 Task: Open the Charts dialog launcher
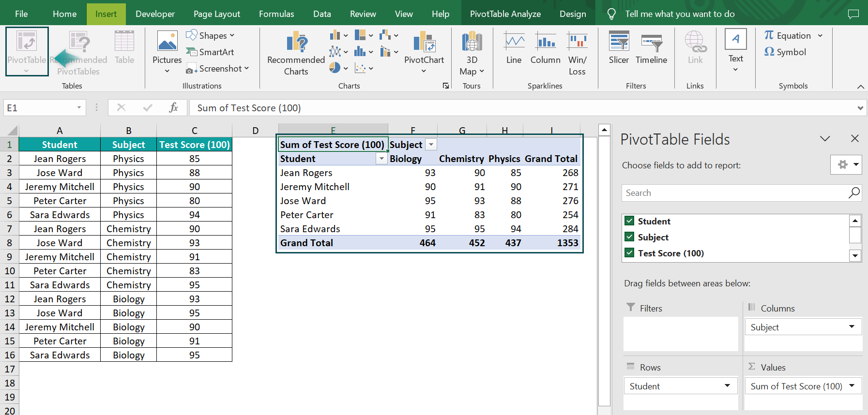(x=445, y=86)
